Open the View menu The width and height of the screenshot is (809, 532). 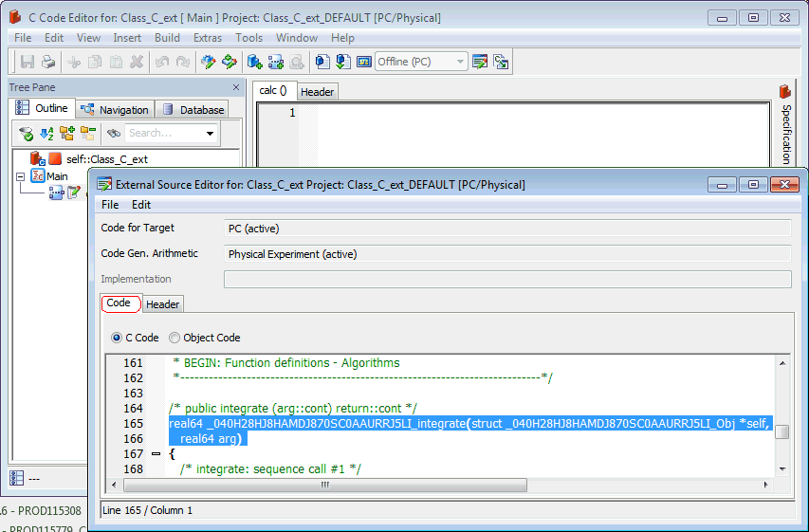(88, 38)
